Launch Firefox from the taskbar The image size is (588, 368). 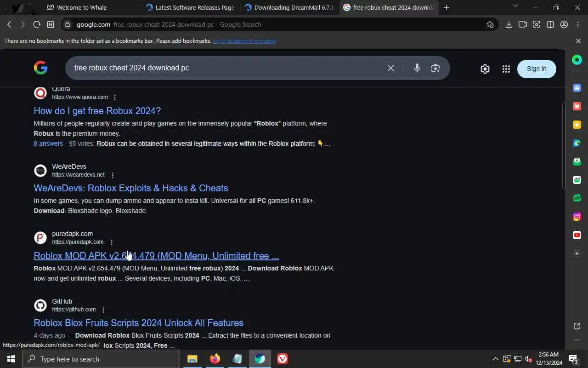pyautogui.click(x=215, y=359)
